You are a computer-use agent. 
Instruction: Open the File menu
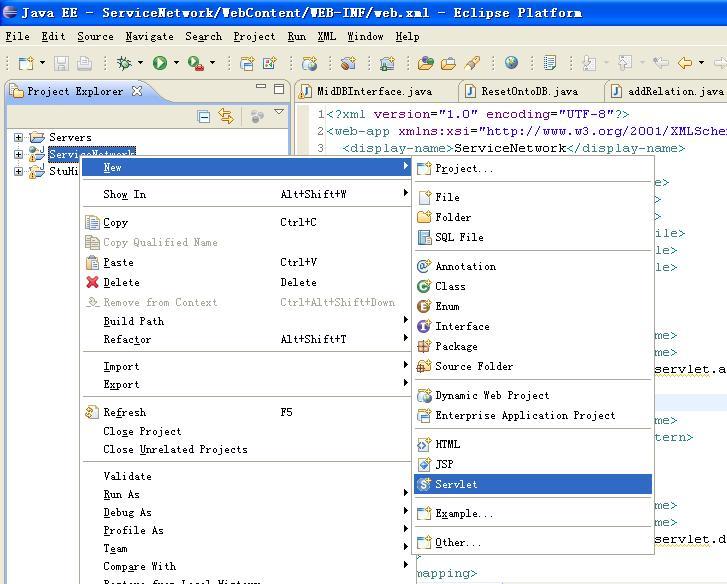pyautogui.click(x=18, y=36)
